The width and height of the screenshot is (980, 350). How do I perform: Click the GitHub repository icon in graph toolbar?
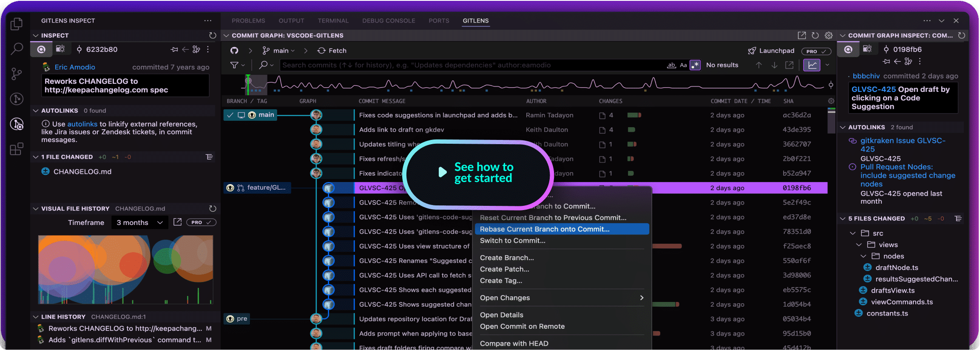click(x=234, y=51)
